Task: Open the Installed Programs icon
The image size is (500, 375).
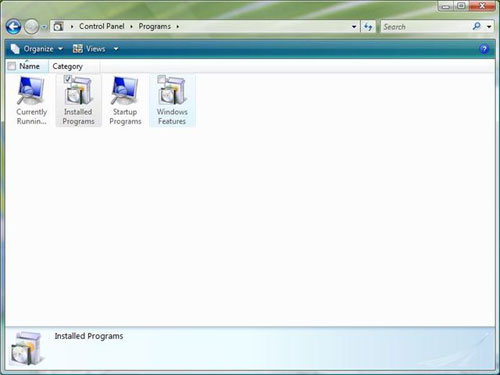Action: coord(78,100)
